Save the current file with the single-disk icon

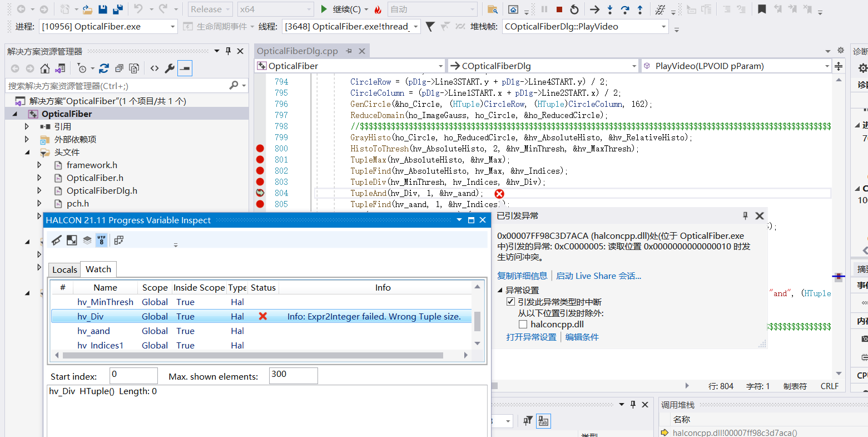[x=102, y=9]
